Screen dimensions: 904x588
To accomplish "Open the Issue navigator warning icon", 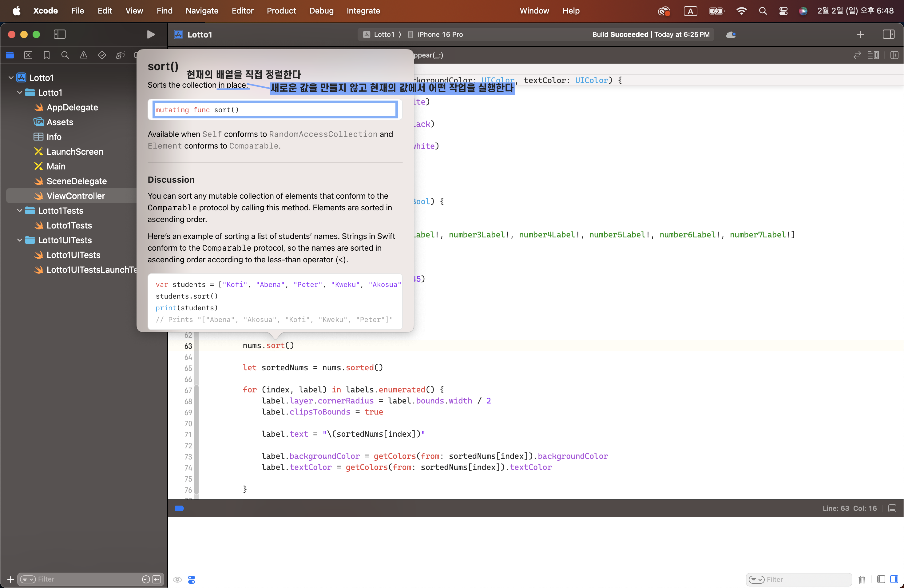I will pyautogui.click(x=84, y=55).
